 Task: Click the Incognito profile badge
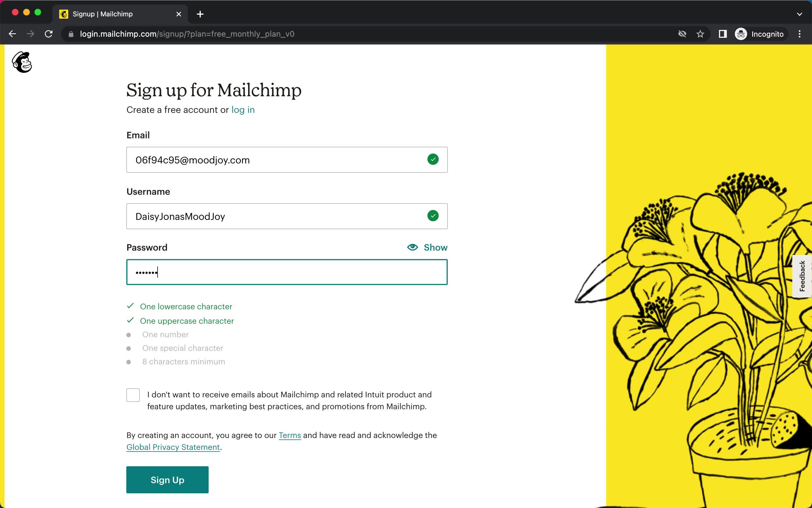click(x=759, y=34)
